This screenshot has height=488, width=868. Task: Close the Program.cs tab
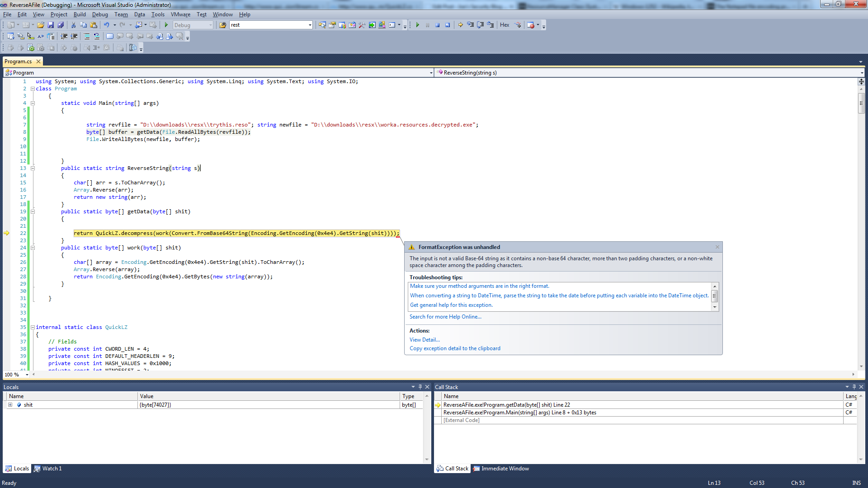38,61
